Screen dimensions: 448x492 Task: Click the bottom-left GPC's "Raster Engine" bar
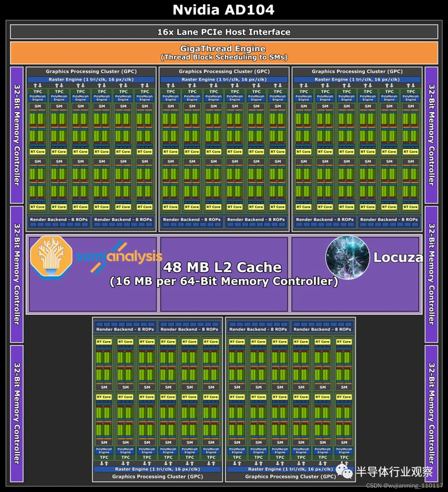158,469
